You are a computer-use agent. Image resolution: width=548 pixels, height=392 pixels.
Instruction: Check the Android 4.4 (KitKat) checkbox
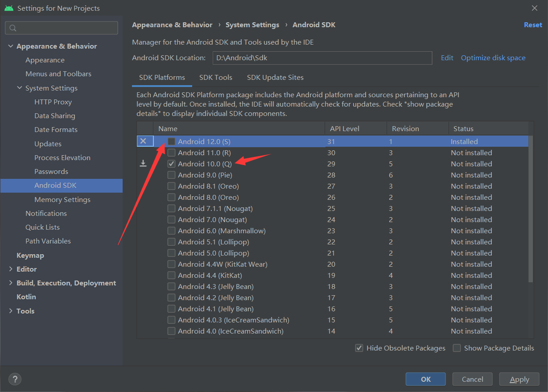click(172, 275)
